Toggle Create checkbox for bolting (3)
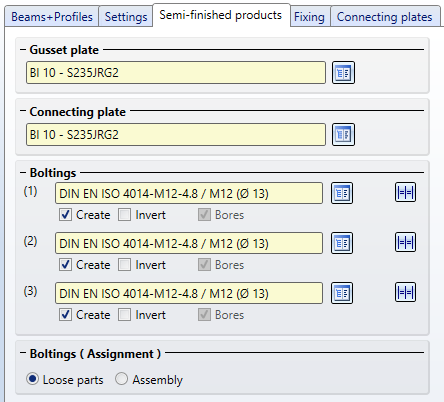This screenshot has height=402, width=444. tap(65, 315)
